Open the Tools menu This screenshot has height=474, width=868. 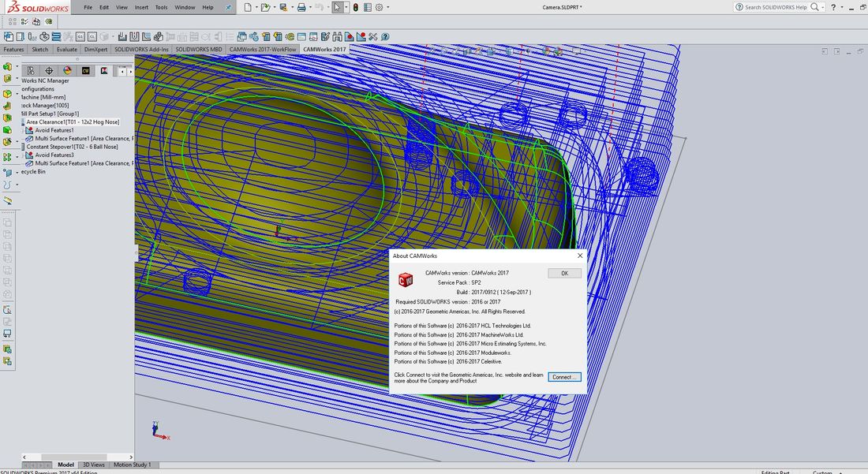tap(161, 7)
